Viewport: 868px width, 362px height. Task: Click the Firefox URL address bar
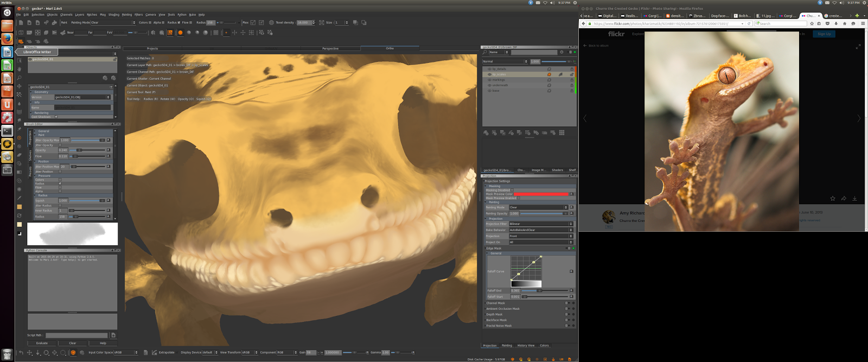pyautogui.click(x=670, y=23)
